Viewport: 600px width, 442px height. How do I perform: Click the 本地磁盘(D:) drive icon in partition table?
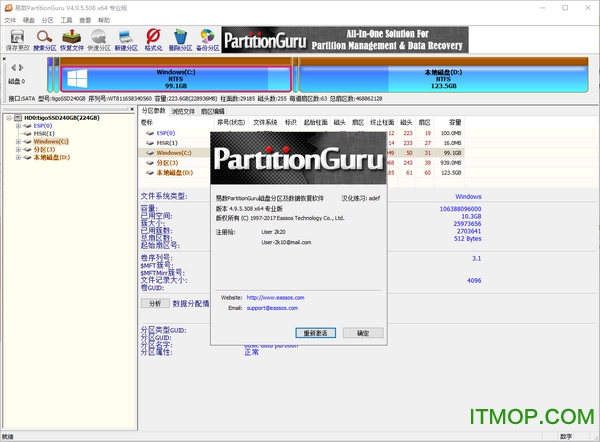tap(150, 173)
